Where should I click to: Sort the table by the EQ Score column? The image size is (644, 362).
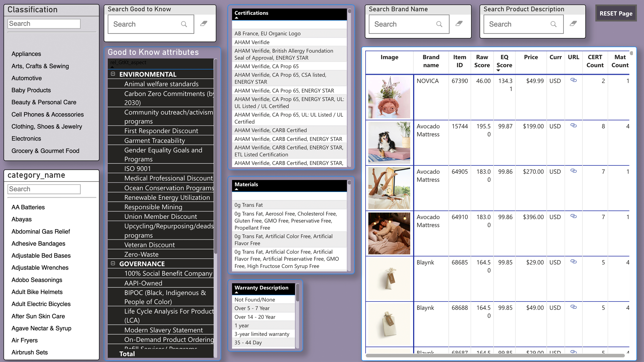[x=504, y=61]
